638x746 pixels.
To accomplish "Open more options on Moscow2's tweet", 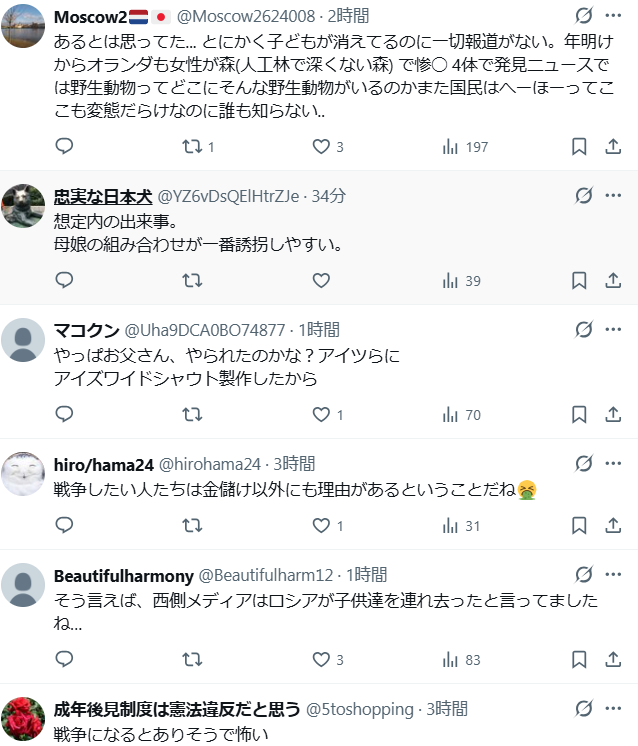I will click(614, 16).
